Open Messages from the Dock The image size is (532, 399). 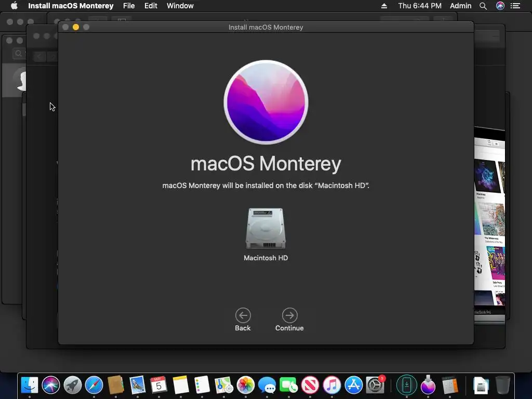click(267, 385)
